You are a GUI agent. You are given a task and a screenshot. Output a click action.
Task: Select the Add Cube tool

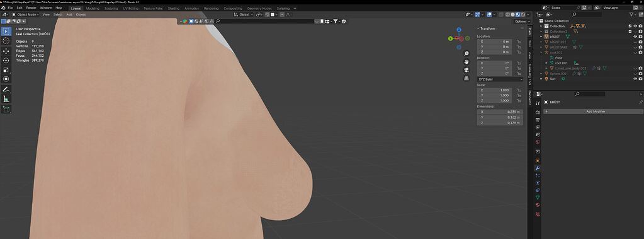click(6, 109)
